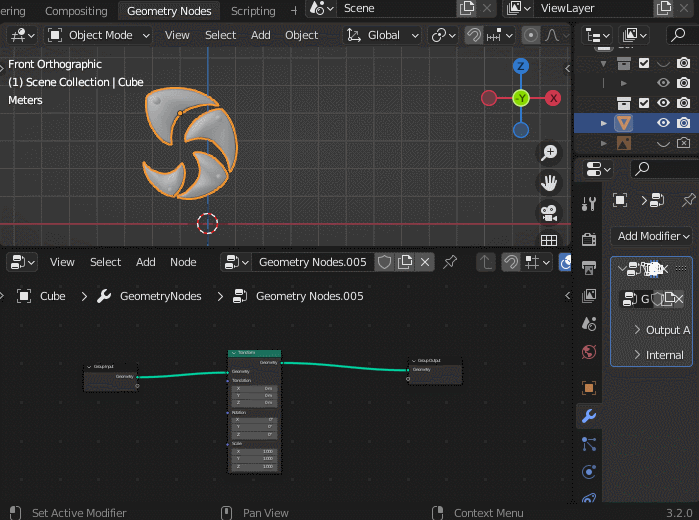This screenshot has width=699, height=520.
Task: Click the zoom magnifier gizmo in viewport
Action: pyautogui.click(x=549, y=153)
